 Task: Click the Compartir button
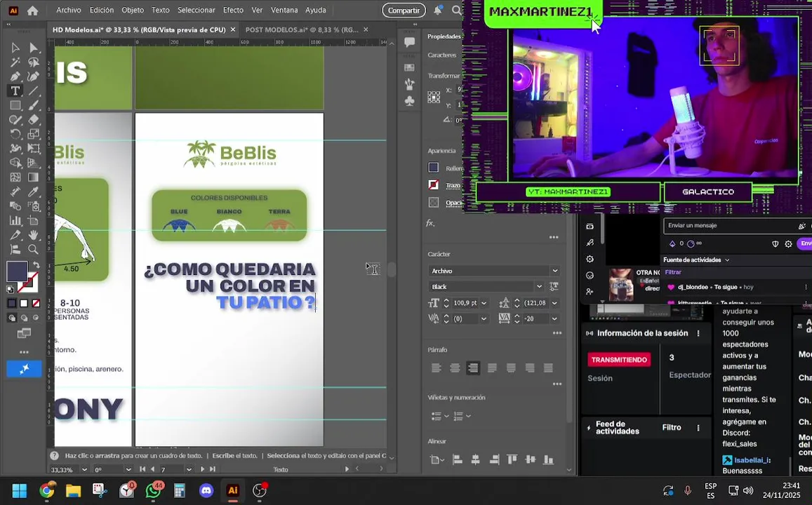(x=404, y=11)
